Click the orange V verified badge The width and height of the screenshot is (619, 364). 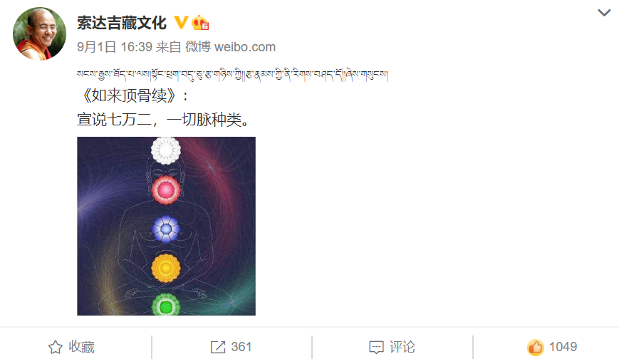pyautogui.click(x=181, y=23)
